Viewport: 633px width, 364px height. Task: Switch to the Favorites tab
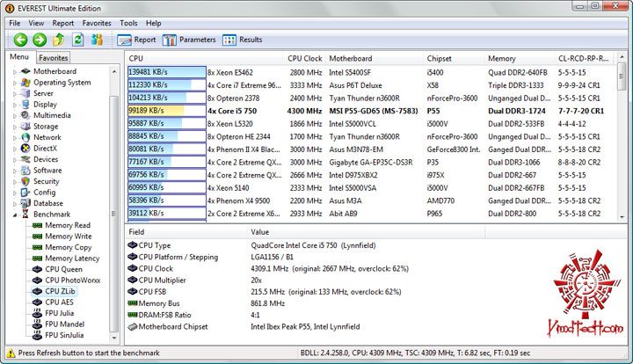pyautogui.click(x=54, y=58)
